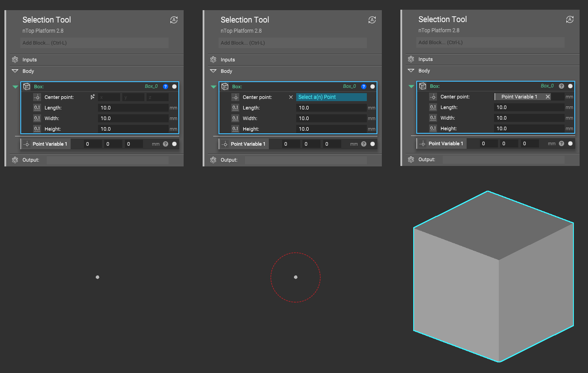Click the Width value field in the left panel
588x373 pixels.
pyautogui.click(x=133, y=118)
